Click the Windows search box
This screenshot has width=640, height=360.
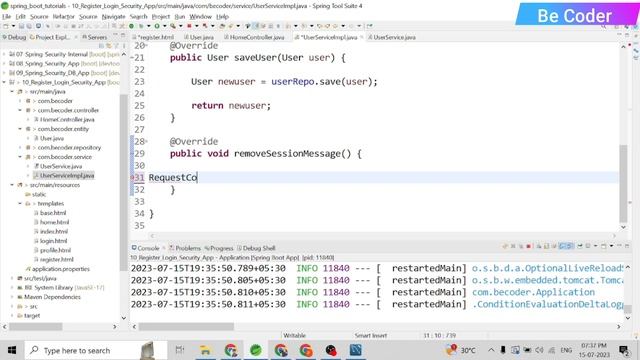(x=96, y=350)
